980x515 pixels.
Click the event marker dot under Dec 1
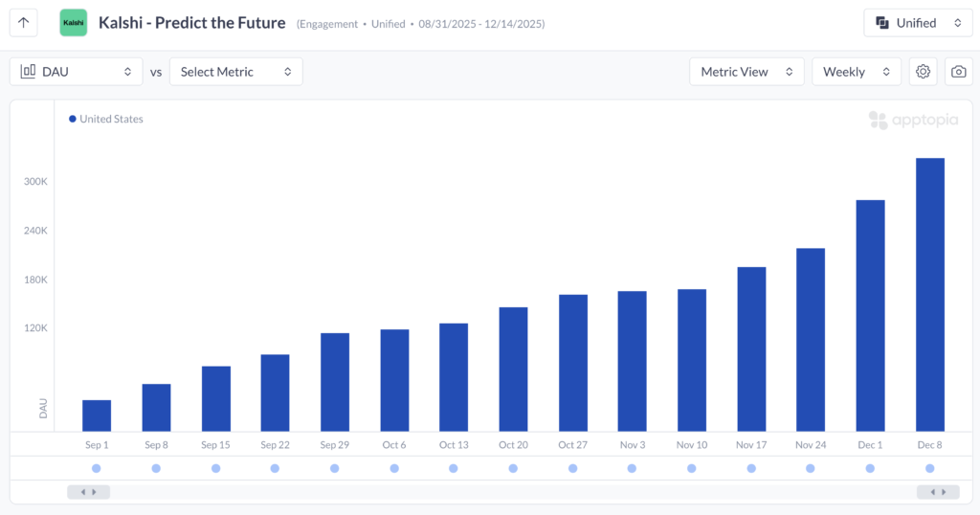870,468
